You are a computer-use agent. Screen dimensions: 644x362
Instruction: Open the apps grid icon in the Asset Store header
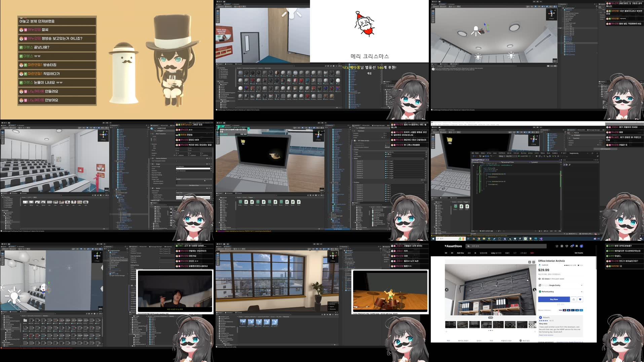coord(576,246)
